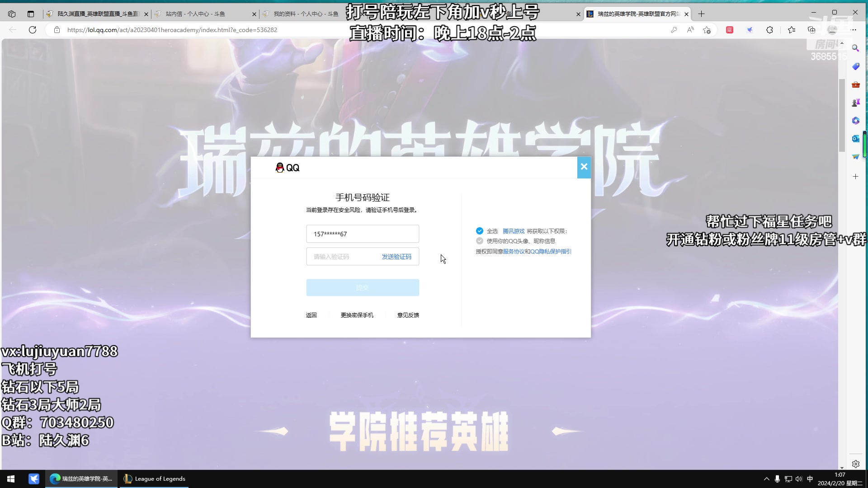
Task: Open the 腾讯游戏 link
Action: pos(514,231)
